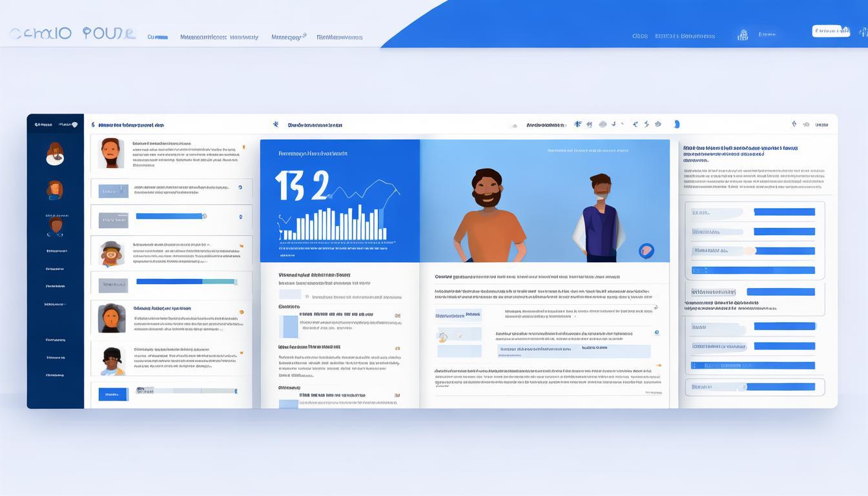Click the star icon beside the center panel title

tap(276, 125)
